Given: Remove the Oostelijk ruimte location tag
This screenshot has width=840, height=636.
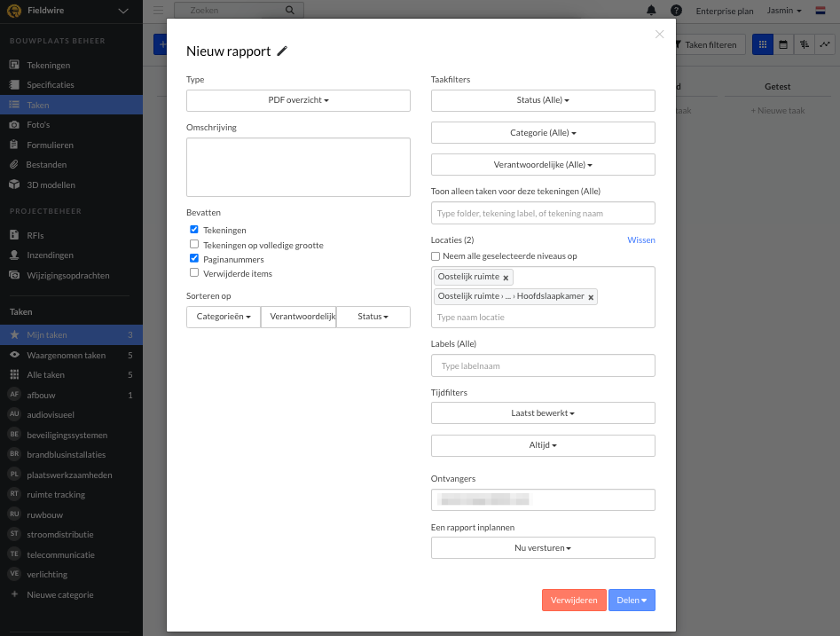Looking at the screenshot, I should pos(506,278).
